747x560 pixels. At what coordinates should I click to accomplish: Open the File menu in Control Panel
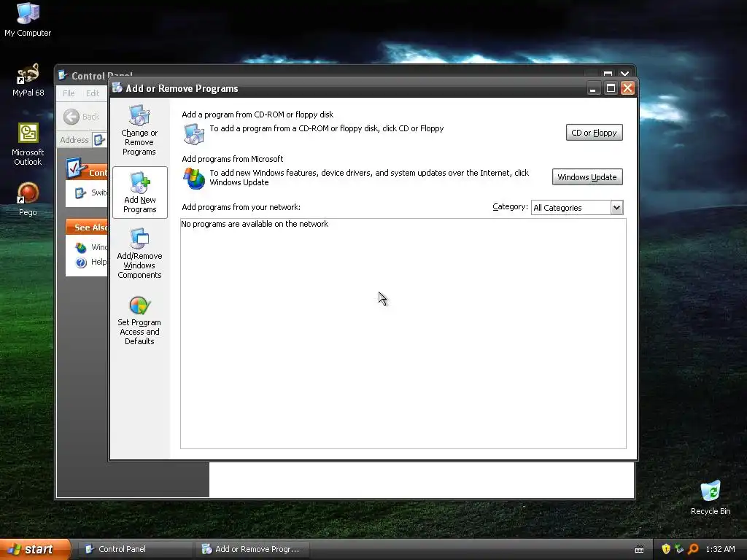69,93
